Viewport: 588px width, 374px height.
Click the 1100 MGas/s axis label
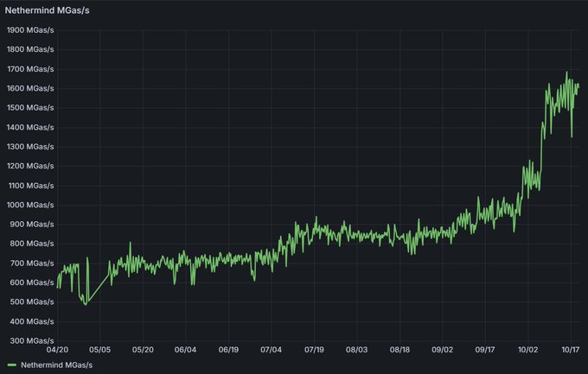(x=30, y=186)
